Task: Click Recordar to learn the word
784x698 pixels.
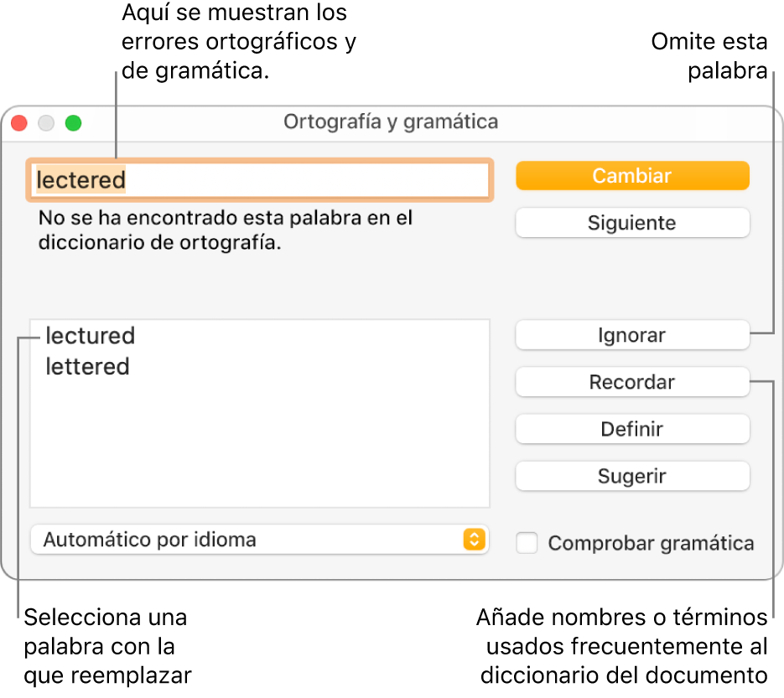Action: tap(632, 382)
